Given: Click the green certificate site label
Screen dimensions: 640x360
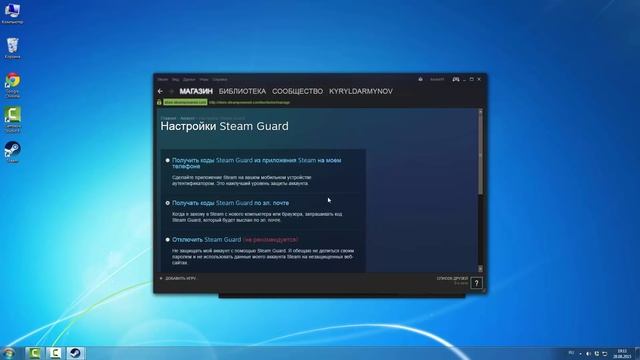Looking at the screenshot, I should coord(185,102).
